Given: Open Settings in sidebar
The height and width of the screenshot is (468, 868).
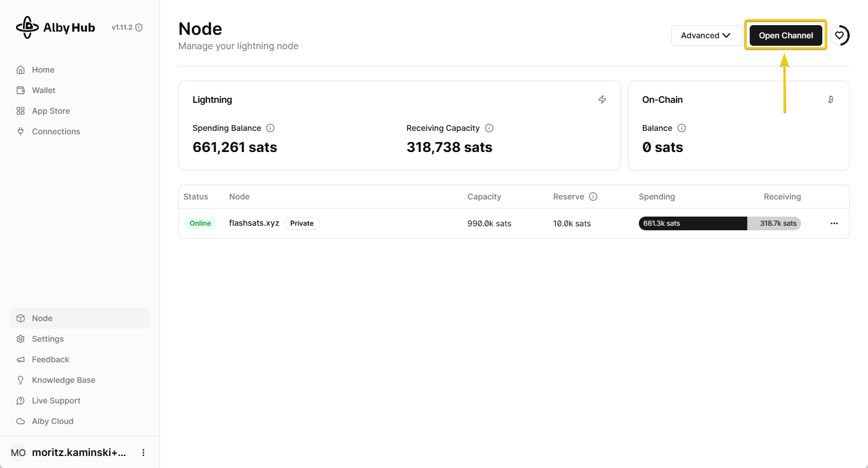Looking at the screenshot, I should 48,339.
